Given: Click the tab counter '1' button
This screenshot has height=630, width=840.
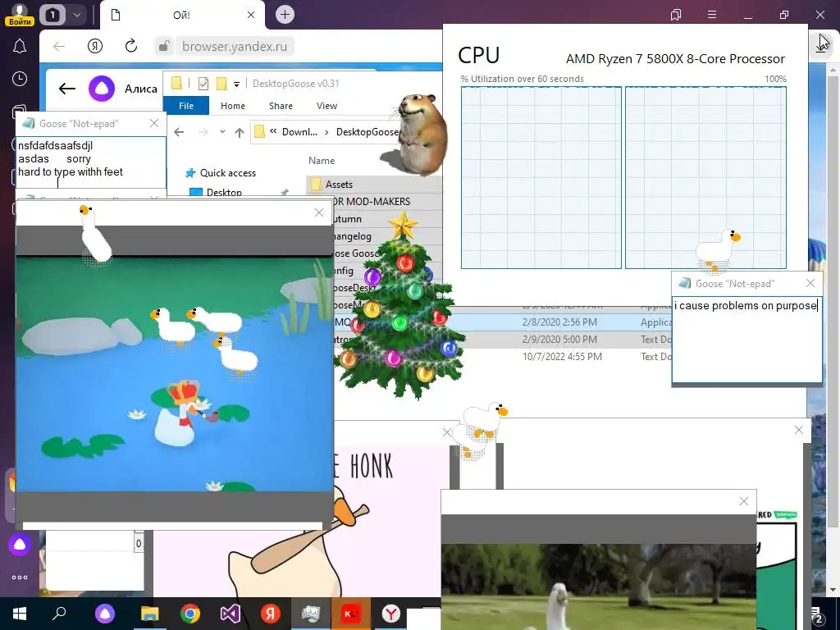Looking at the screenshot, I should pos(52,15).
